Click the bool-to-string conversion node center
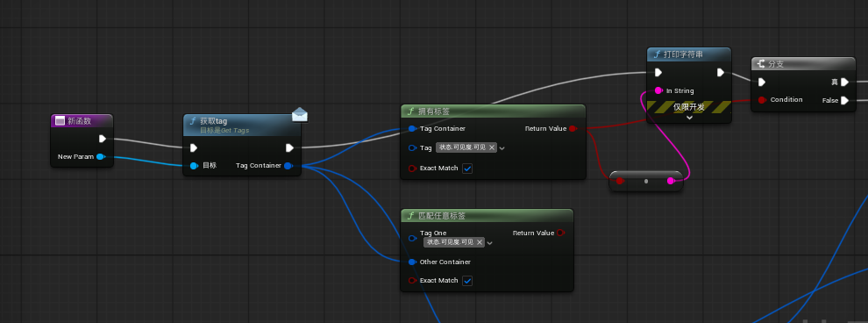Screen dimensions: 868x323 point(646,181)
